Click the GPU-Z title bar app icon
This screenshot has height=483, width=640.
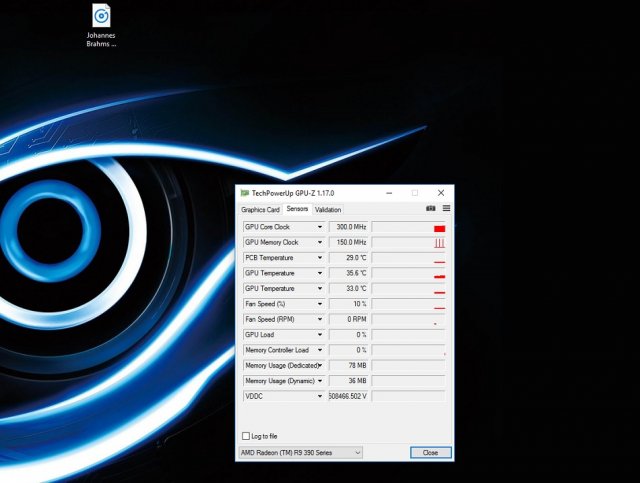coord(244,192)
